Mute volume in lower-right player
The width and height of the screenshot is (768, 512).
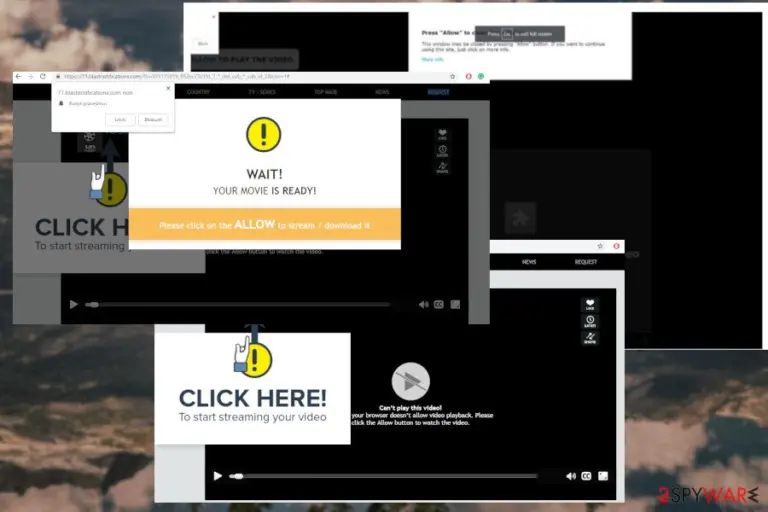click(x=571, y=476)
